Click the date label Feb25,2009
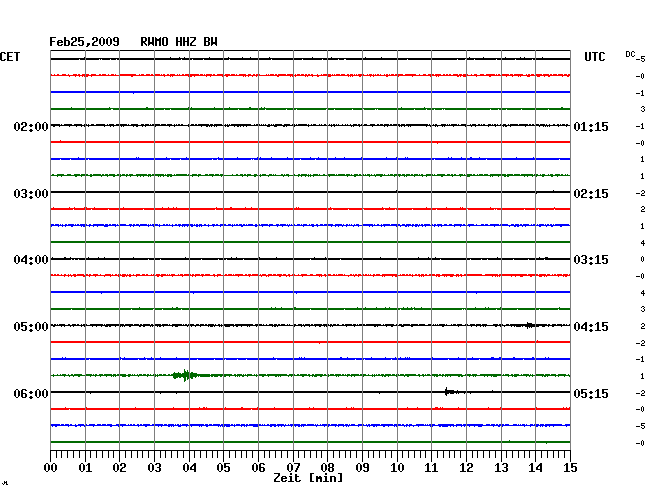 coord(84,42)
